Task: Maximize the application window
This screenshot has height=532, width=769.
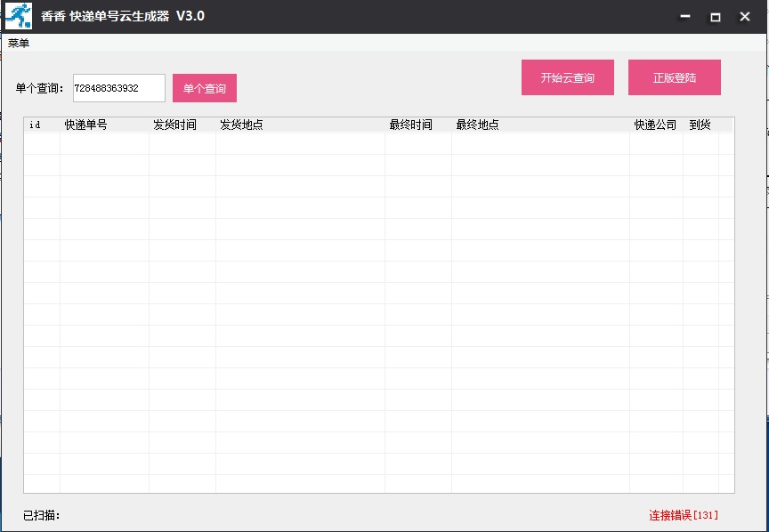Action: (x=714, y=16)
